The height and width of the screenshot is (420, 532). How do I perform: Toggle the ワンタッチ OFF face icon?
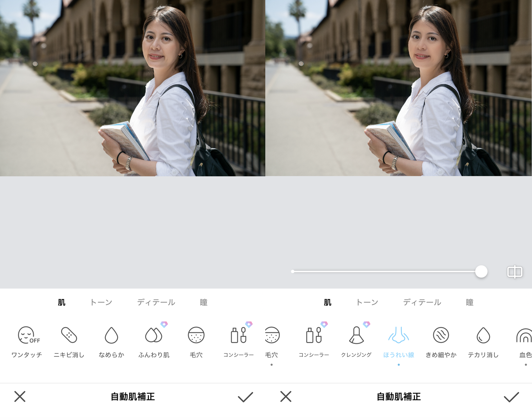coord(27,335)
